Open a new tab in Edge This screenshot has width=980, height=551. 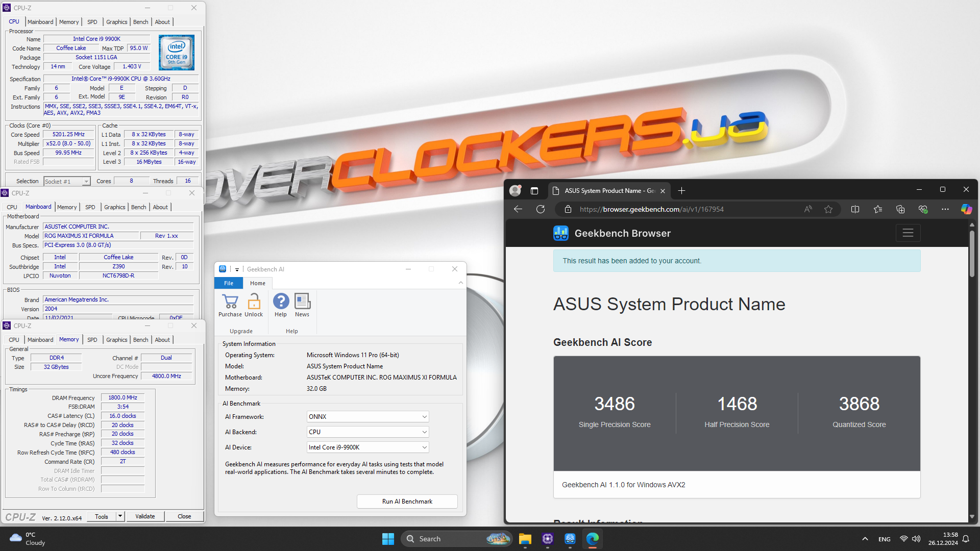(x=681, y=191)
